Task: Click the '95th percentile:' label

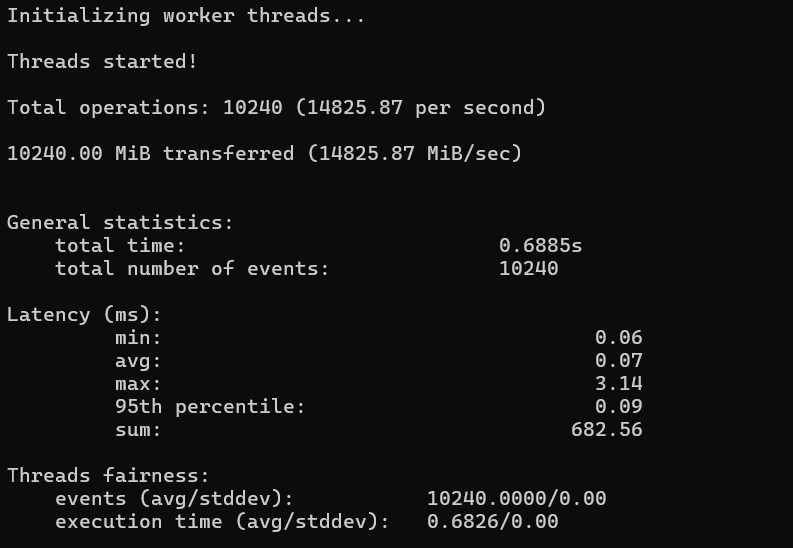Action: (x=210, y=407)
